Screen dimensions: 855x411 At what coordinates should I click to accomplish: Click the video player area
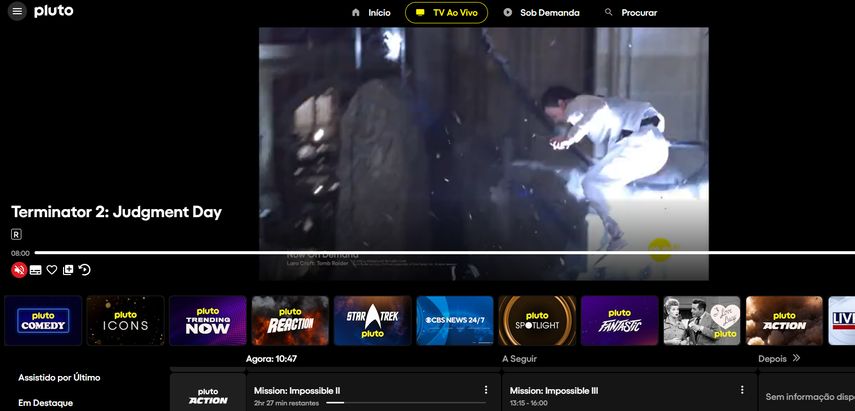pyautogui.click(x=484, y=154)
